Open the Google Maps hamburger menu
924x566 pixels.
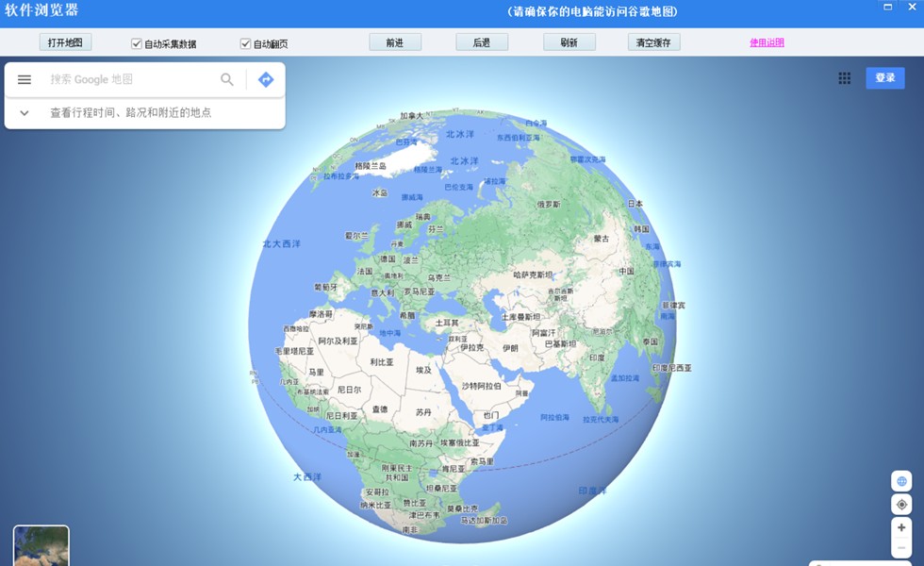[25, 79]
